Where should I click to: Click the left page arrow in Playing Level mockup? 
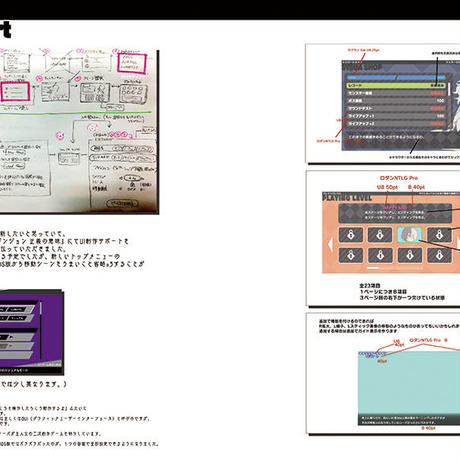[330, 244]
